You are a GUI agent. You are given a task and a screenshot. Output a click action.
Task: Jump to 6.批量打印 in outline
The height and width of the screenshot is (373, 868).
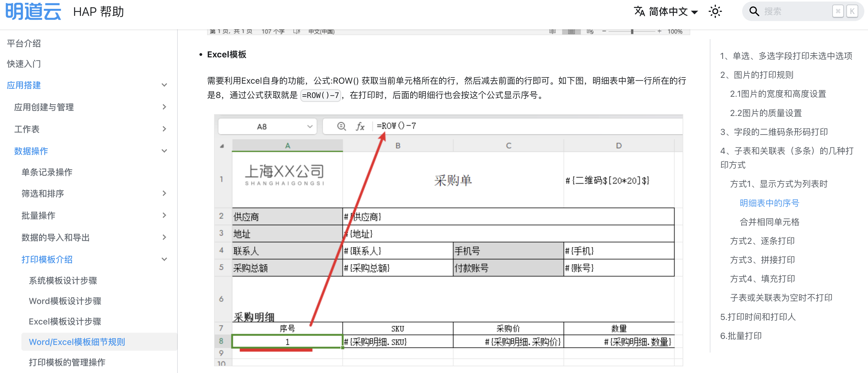(741, 336)
